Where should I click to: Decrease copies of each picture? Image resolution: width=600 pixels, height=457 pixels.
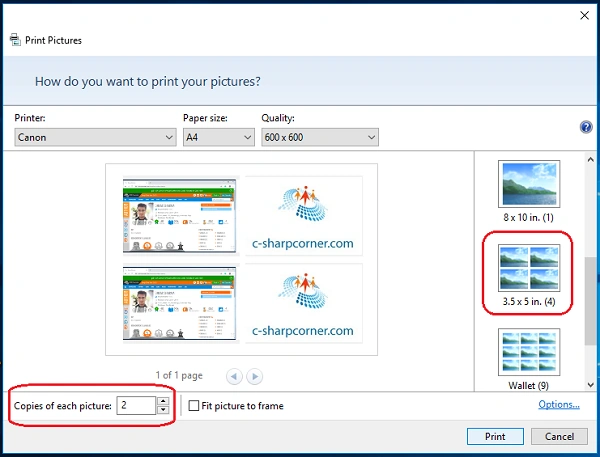(x=163, y=410)
